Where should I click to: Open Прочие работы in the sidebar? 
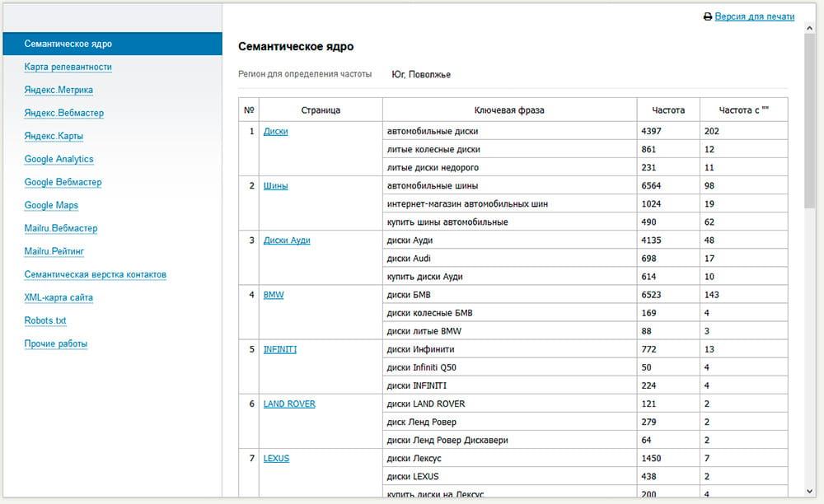coord(56,344)
